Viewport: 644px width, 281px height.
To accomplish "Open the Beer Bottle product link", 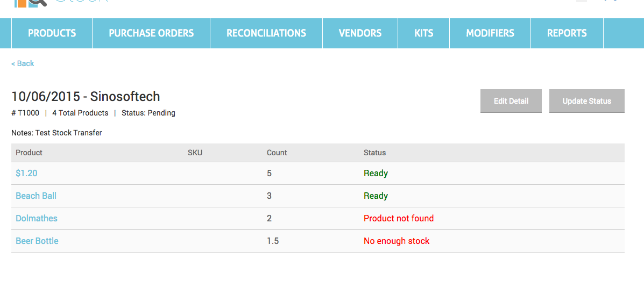I will pos(37,241).
